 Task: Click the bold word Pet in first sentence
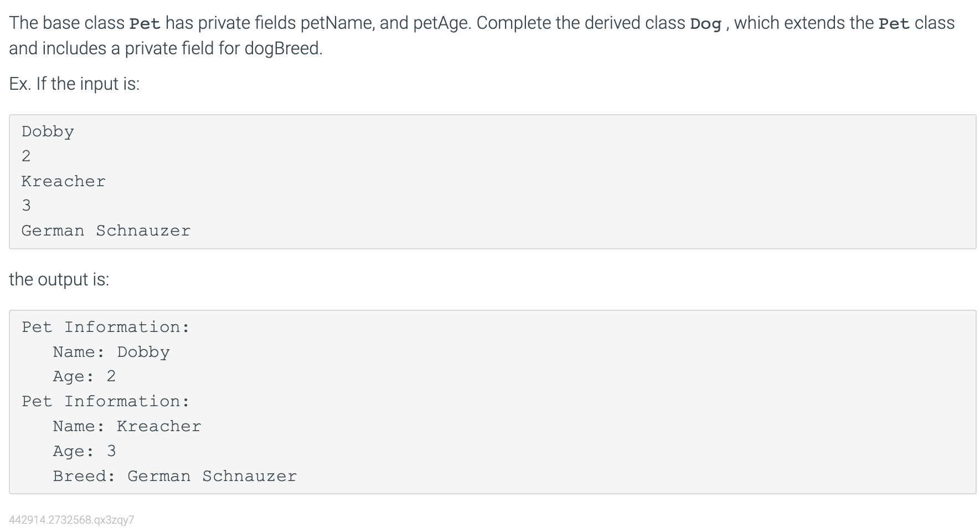point(145,23)
